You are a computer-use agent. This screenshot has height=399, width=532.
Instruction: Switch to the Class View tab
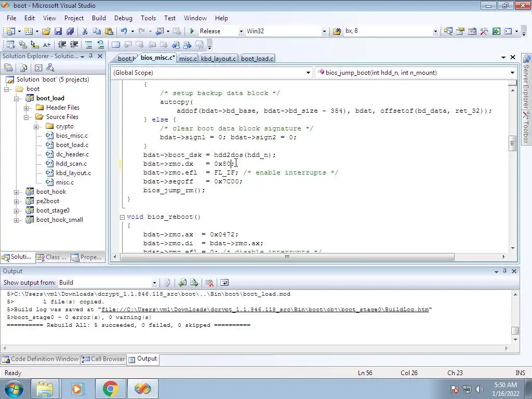(52, 257)
